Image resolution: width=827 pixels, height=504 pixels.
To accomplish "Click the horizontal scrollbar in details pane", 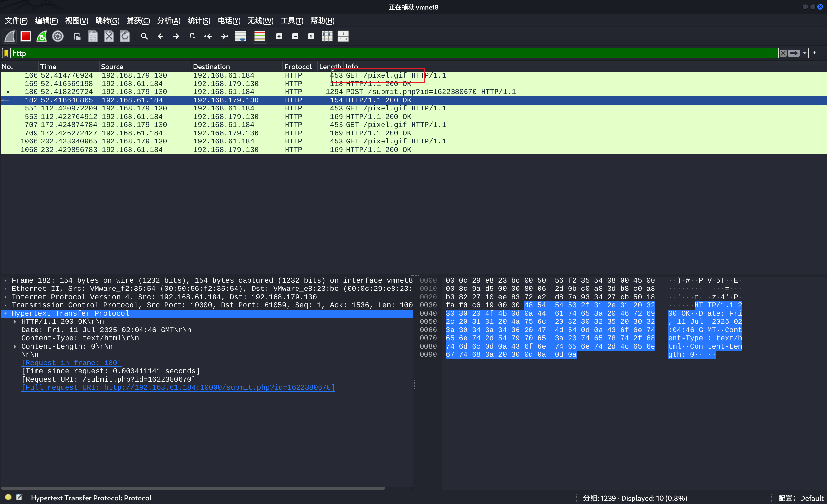I will pyautogui.click(x=193, y=488).
